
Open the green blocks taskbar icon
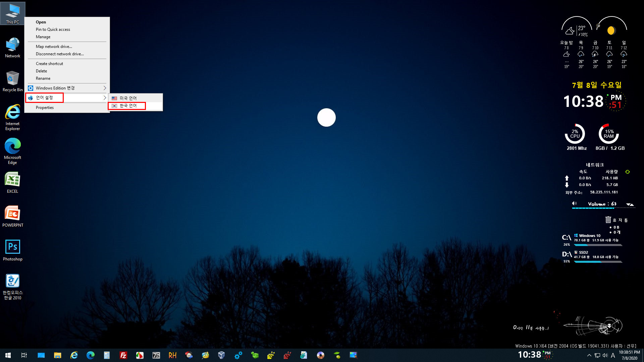pos(255,355)
